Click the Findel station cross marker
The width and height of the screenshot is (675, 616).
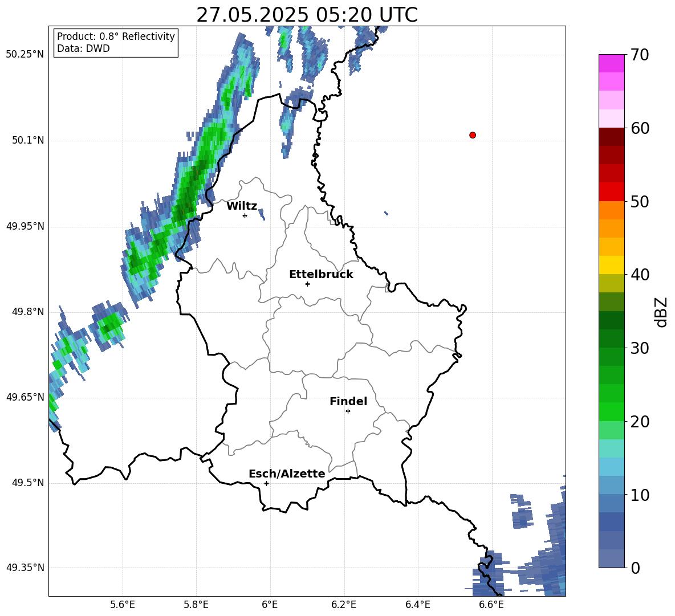pos(348,411)
